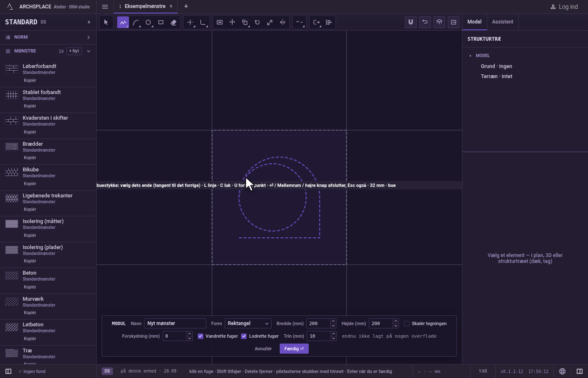Collapse the MODEL tree node
The image size is (588, 378).
(x=470, y=56)
